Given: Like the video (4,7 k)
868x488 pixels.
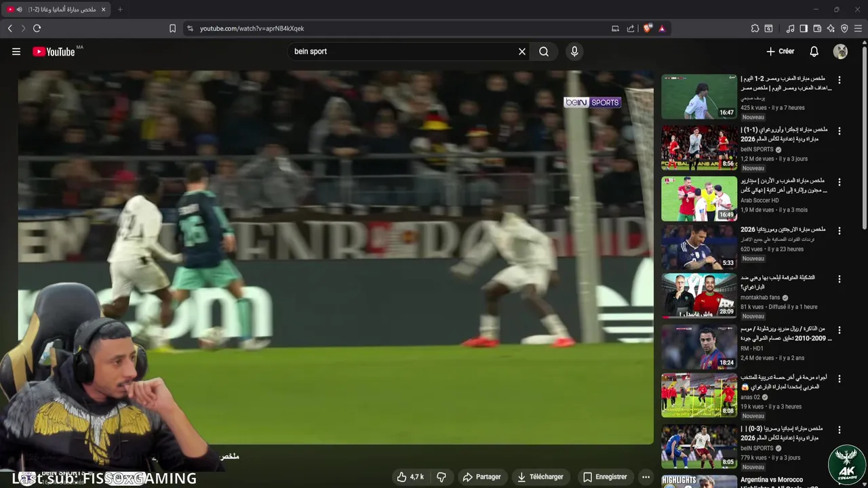Looking at the screenshot, I should click(x=412, y=477).
